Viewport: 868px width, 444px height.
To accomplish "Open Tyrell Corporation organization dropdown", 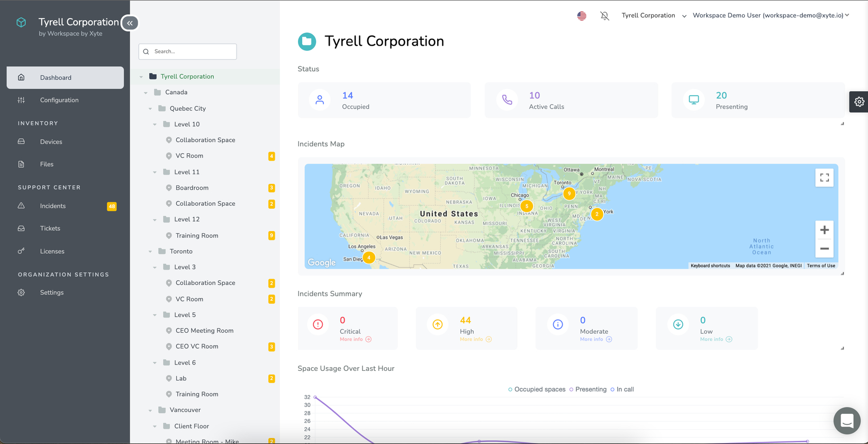I will pos(654,15).
